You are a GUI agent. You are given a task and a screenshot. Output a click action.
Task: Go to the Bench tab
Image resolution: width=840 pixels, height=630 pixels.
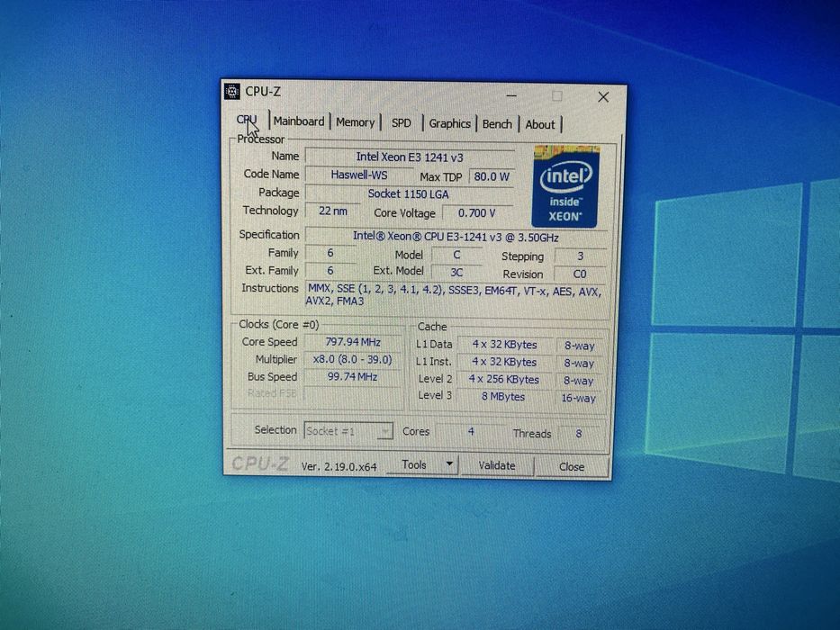(497, 124)
